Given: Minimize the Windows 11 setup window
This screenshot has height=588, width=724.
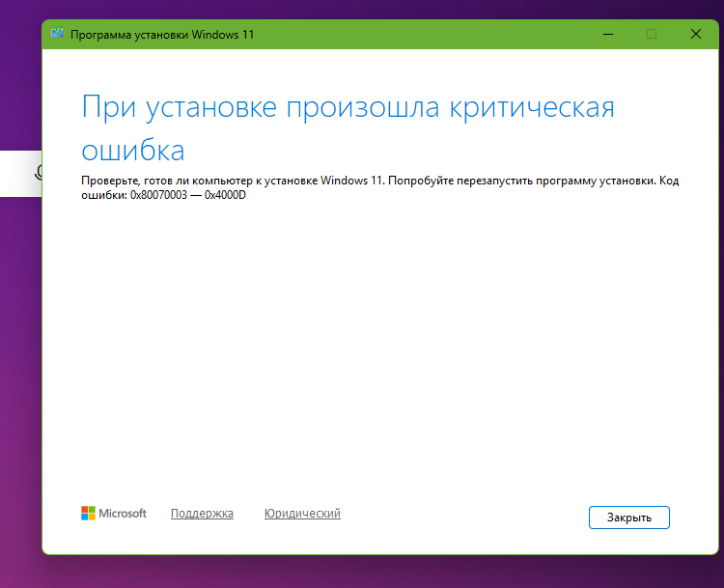Looking at the screenshot, I should 608,34.
